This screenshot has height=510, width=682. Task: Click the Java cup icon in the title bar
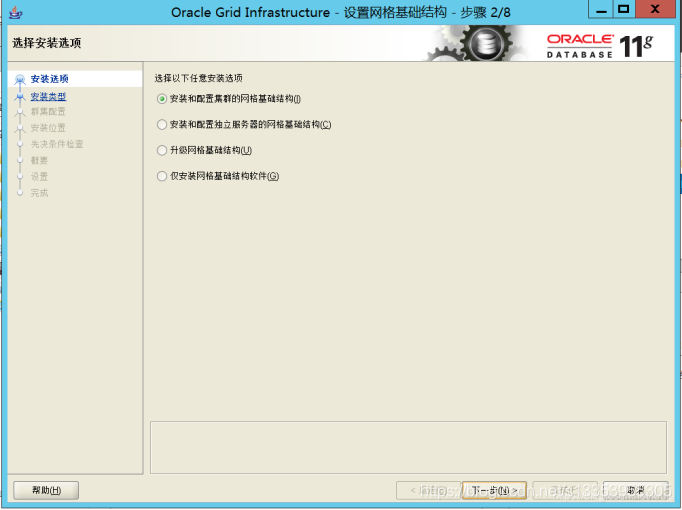pyautogui.click(x=16, y=13)
